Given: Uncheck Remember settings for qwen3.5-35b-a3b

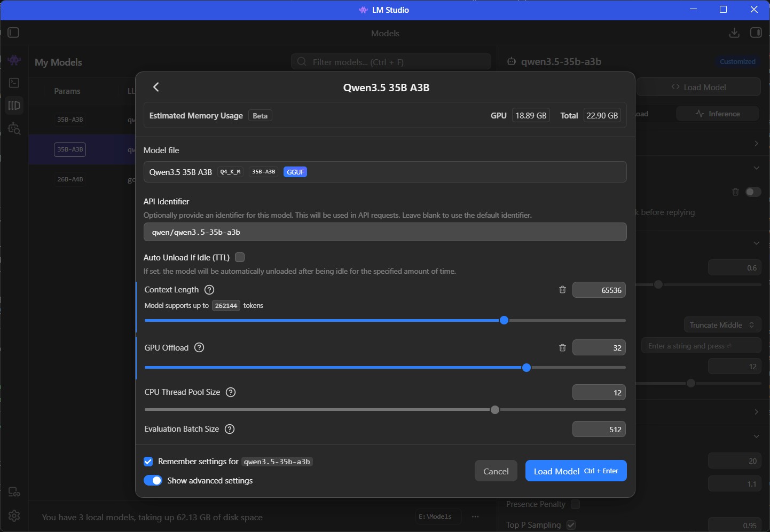Looking at the screenshot, I should (148, 462).
